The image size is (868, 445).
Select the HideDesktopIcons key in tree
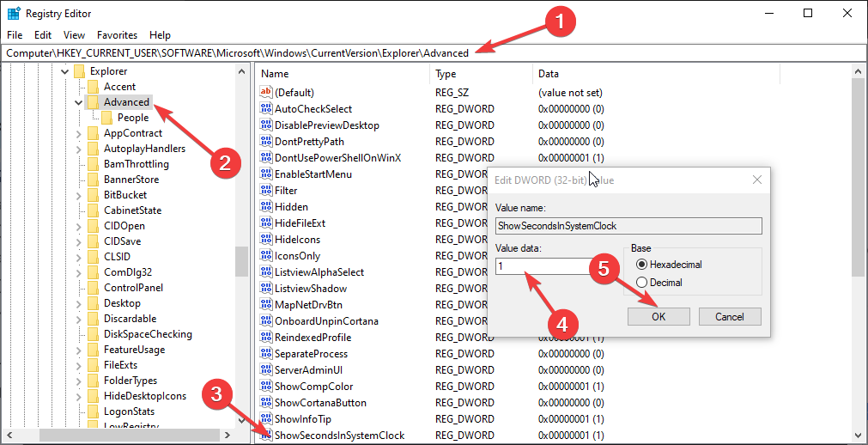pyautogui.click(x=145, y=396)
